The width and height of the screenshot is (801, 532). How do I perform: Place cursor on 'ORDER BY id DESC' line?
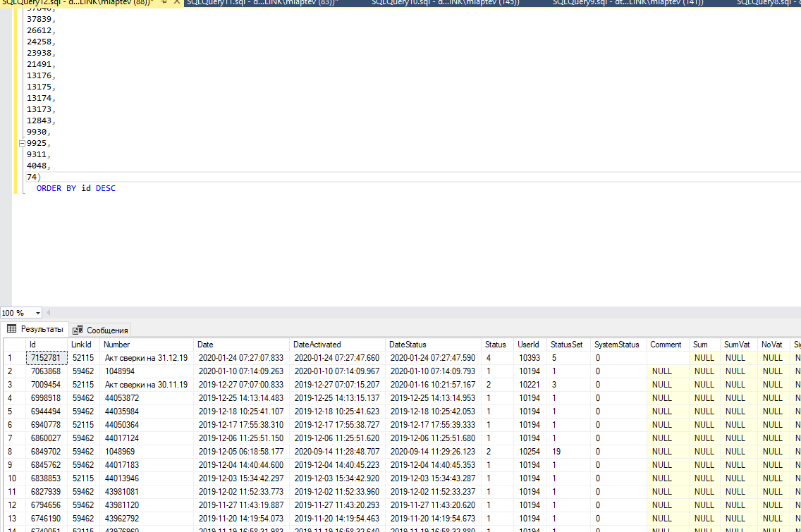pos(75,188)
